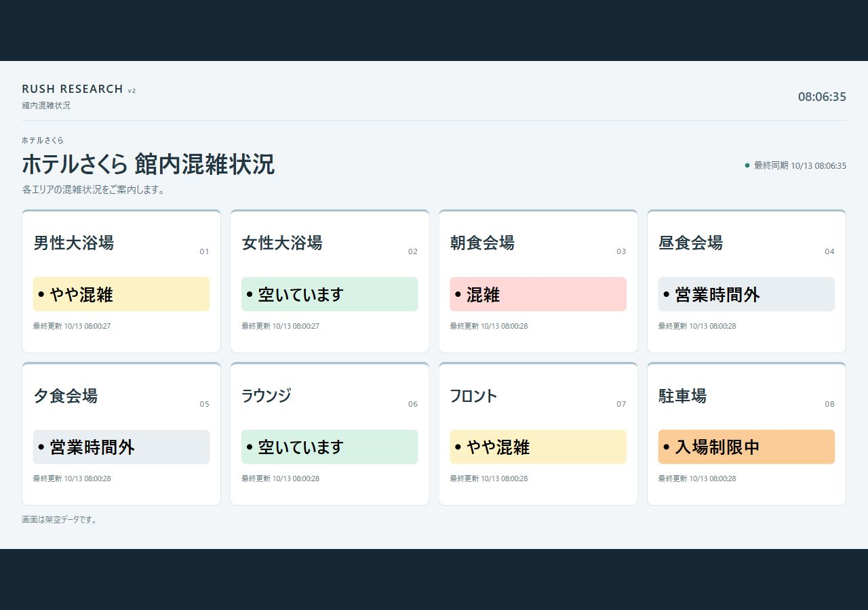Click the green sync status dot
This screenshot has height=610, width=868.
pyautogui.click(x=747, y=165)
